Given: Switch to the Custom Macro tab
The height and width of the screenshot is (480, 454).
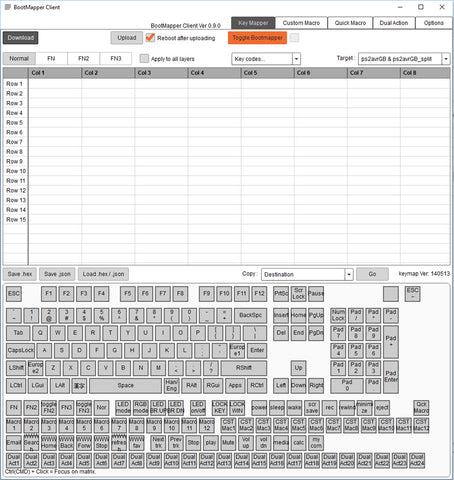Looking at the screenshot, I should 301,23.
